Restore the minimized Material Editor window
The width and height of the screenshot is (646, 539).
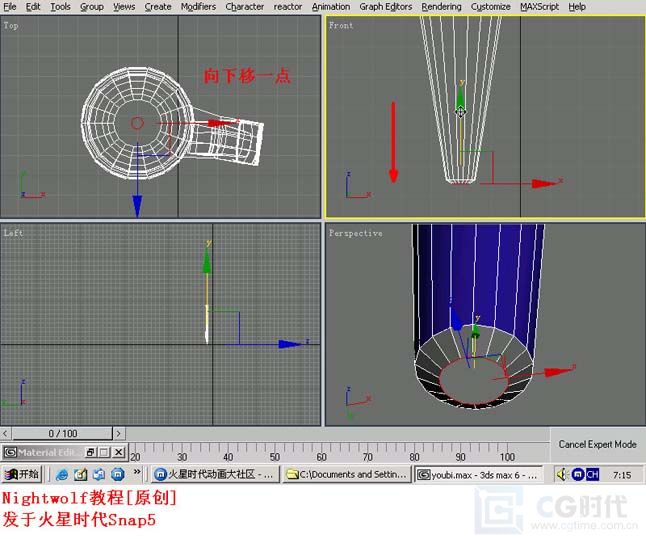pos(90,452)
